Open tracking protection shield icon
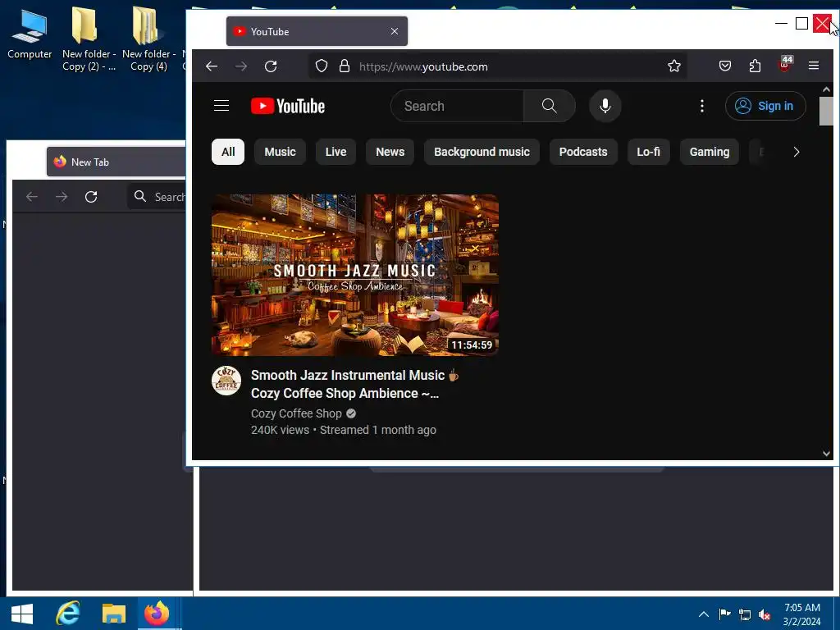 coord(321,66)
